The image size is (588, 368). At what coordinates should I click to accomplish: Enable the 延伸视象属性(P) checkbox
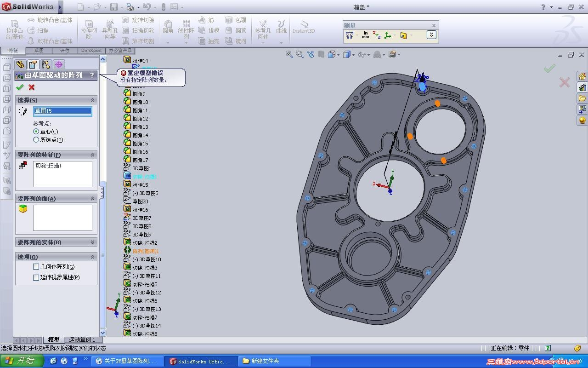[x=36, y=277]
